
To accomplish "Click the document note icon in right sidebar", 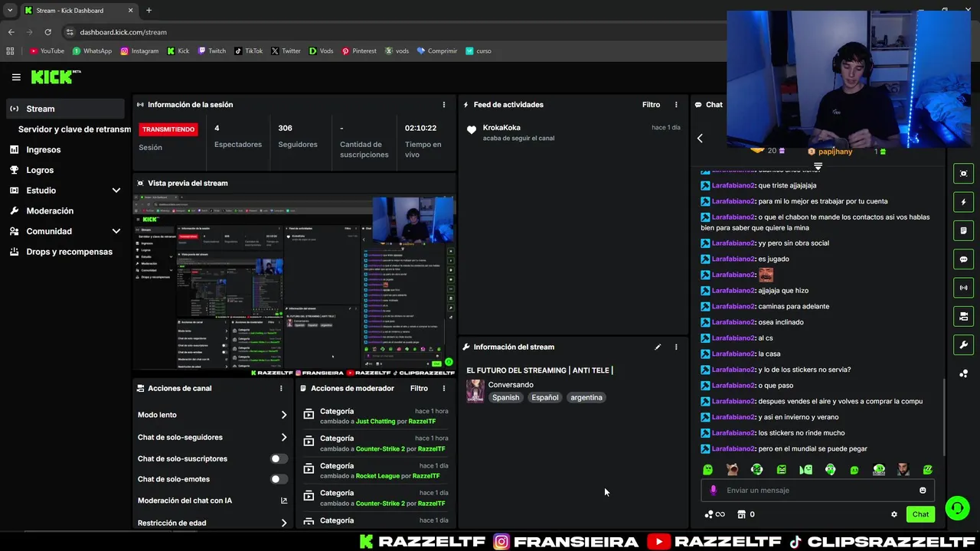I will coord(964,230).
